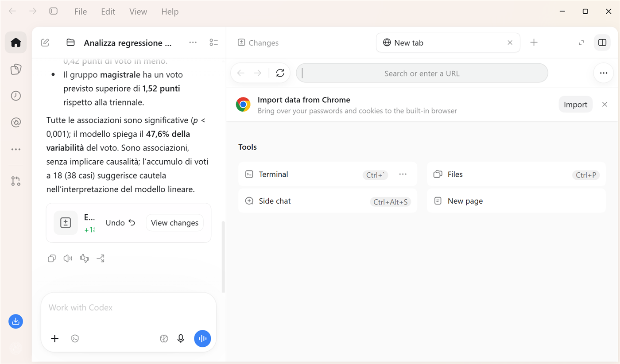Screen dimensions: 620x364
Task: Reload the page in the built-in browser
Action: 280,73
